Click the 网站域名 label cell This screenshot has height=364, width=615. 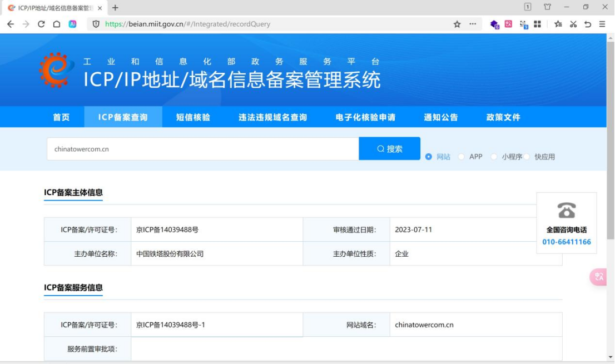coord(346,325)
